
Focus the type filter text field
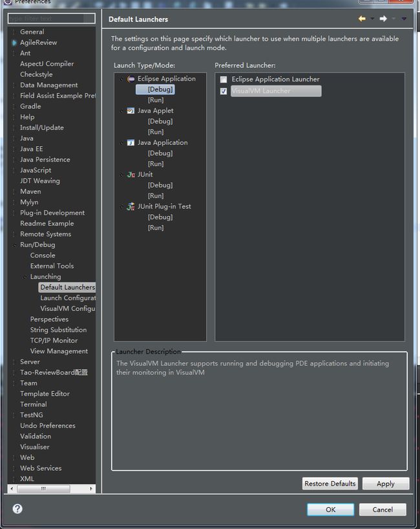(52, 18)
